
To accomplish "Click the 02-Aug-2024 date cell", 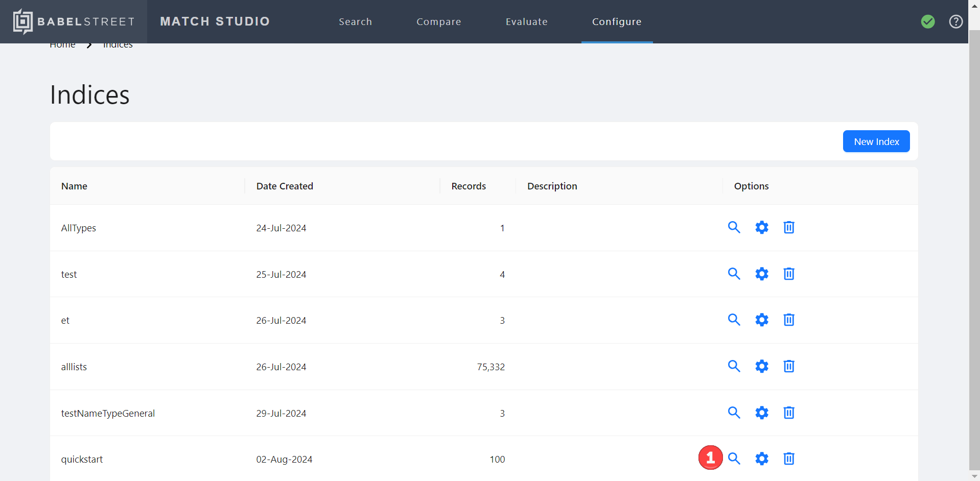I will coord(284,460).
